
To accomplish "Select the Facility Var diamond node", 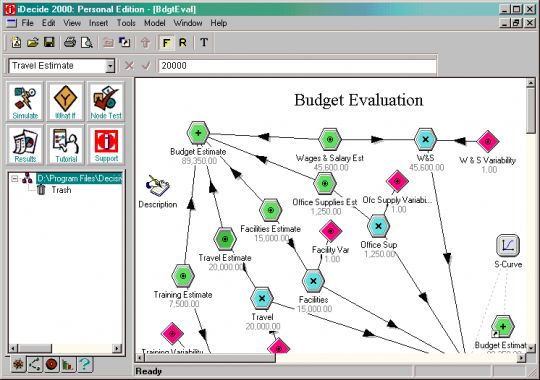I will click(331, 231).
